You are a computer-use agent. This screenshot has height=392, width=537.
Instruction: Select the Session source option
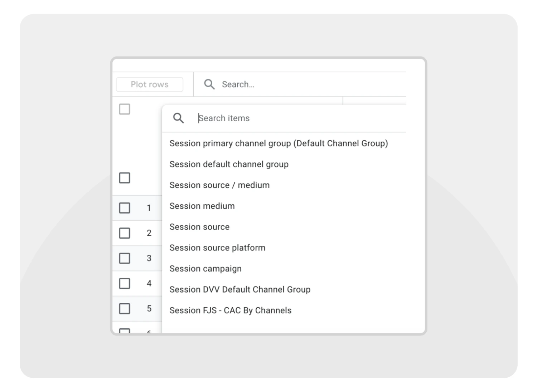pyautogui.click(x=199, y=227)
